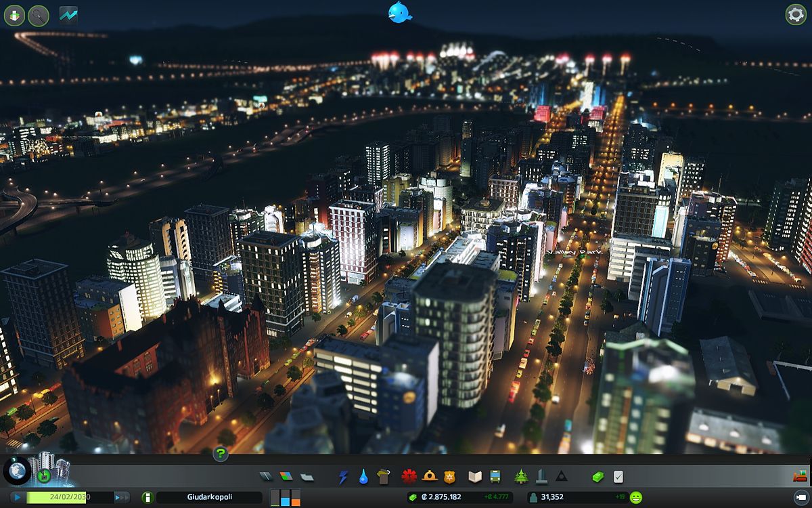Image resolution: width=812 pixels, height=508 pixels.
Task: Open the zoning demand RCI bars
Action: [x=286, y=498]
